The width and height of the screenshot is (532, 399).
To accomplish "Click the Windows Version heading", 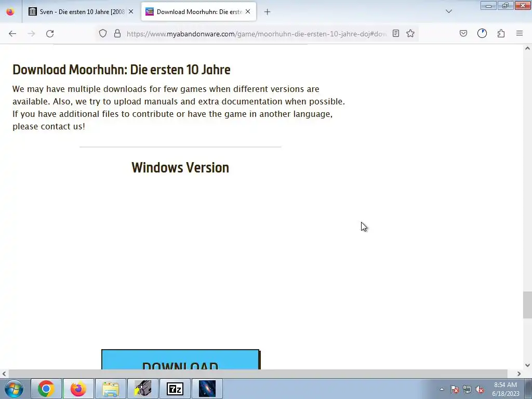I will pos(180,168).
